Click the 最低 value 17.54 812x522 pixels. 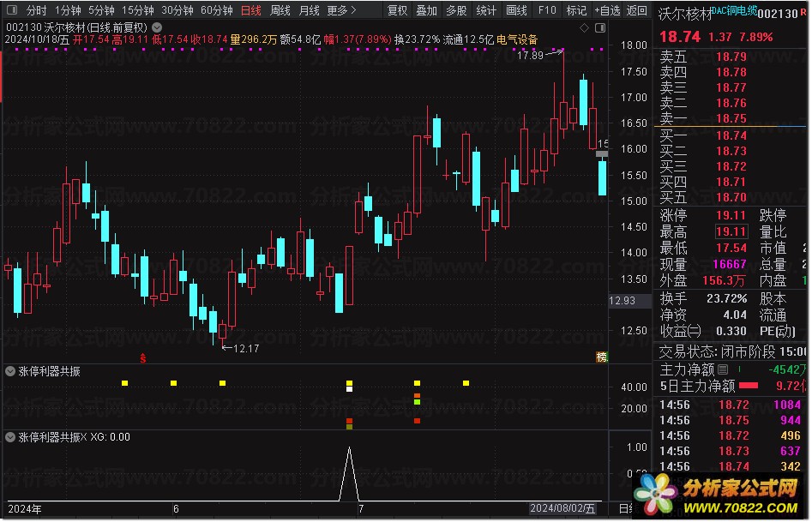(731, 248)
